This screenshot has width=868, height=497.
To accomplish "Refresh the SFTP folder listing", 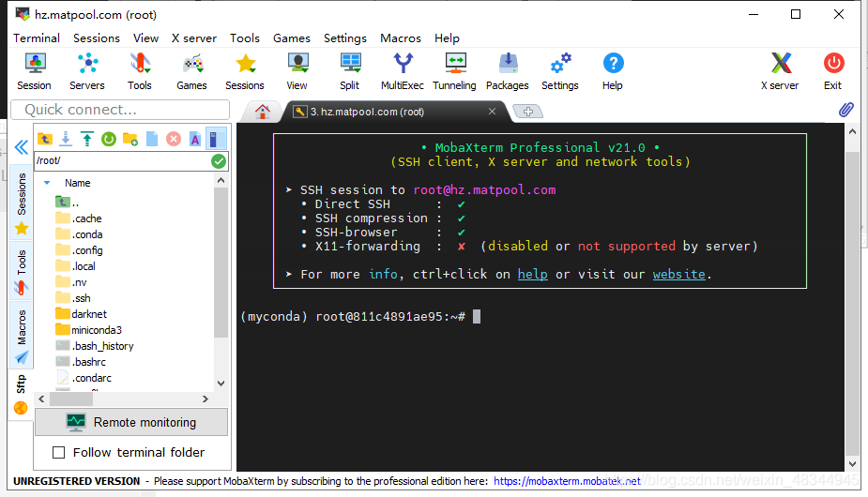I will coord(109,139).
